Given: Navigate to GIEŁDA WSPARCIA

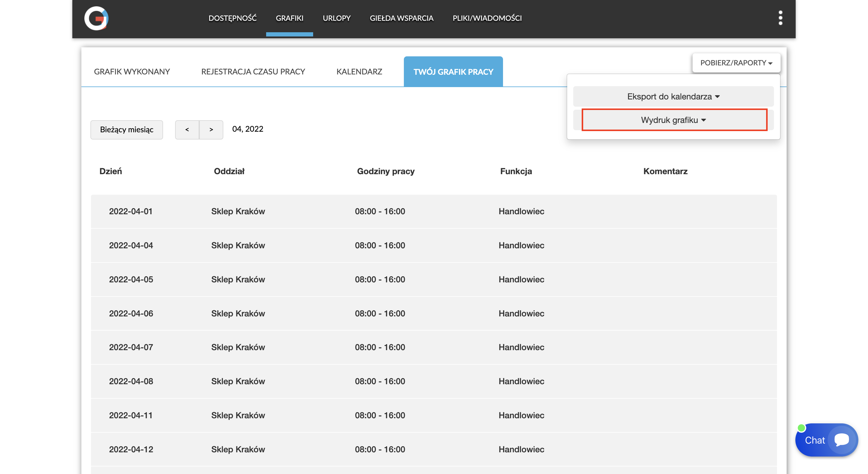Looking at the screenshot, I should [401, 18].
